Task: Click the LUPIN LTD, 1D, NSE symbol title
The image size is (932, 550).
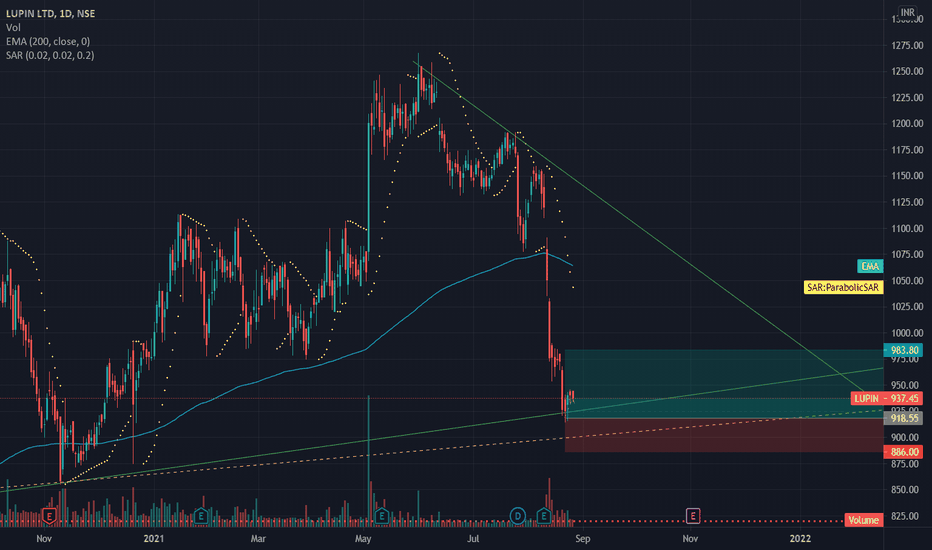Action: (x=51, y=13)
